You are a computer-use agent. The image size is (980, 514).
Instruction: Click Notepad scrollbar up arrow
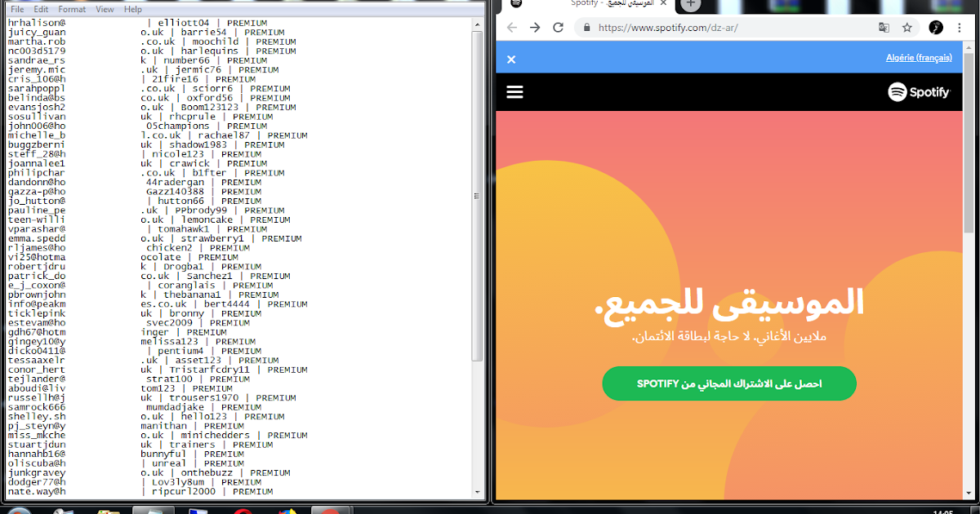coord(478,24)
